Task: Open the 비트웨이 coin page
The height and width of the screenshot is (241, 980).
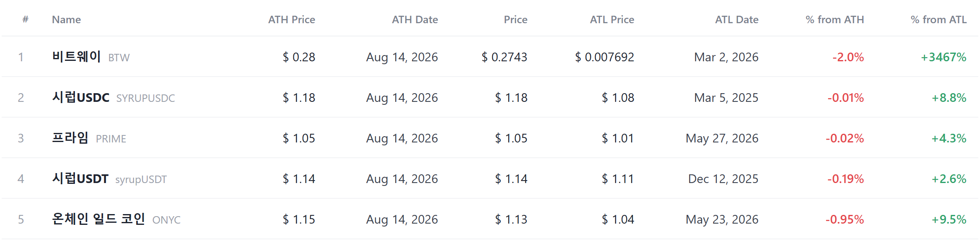Action: click(77, 56)
